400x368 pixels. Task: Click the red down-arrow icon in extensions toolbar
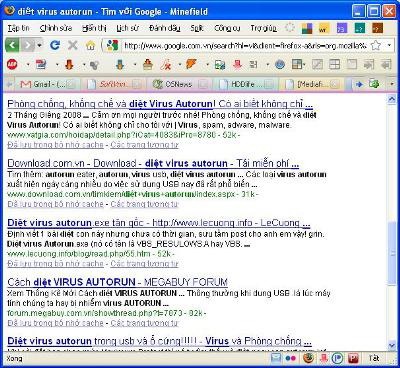coord(237,64)
